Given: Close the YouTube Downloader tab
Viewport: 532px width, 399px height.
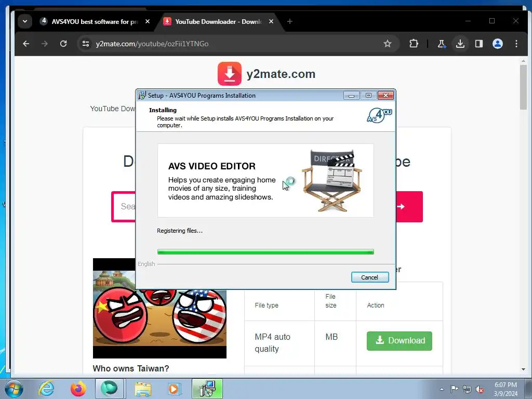Looking at the screenshot, I should 271,21.
